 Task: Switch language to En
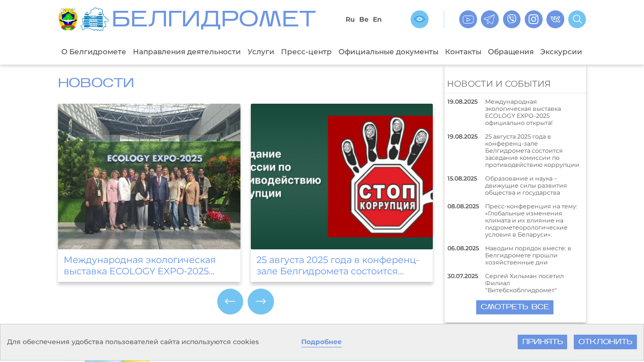[x=377, y=19]
